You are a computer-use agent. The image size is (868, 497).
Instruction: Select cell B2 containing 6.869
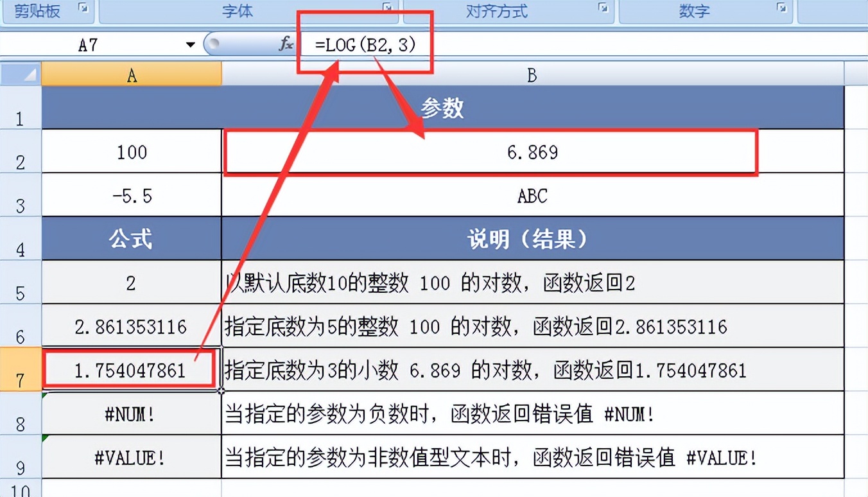tap(532, 152)
